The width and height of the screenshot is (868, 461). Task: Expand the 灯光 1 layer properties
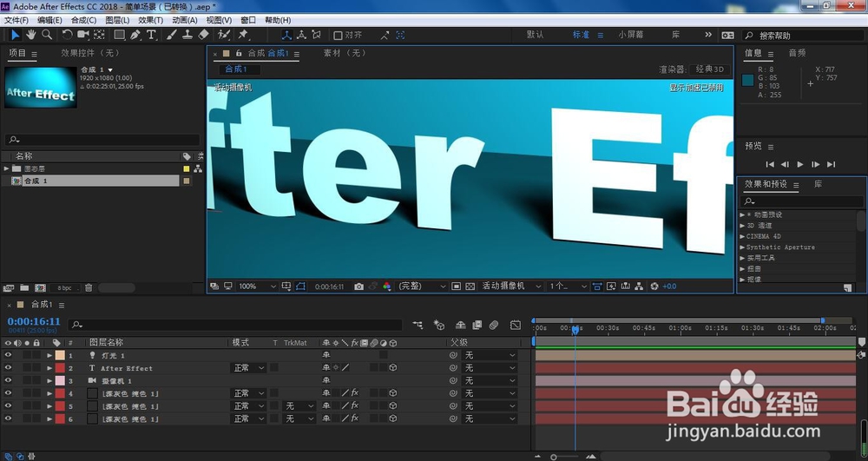(x=49, y=355)
